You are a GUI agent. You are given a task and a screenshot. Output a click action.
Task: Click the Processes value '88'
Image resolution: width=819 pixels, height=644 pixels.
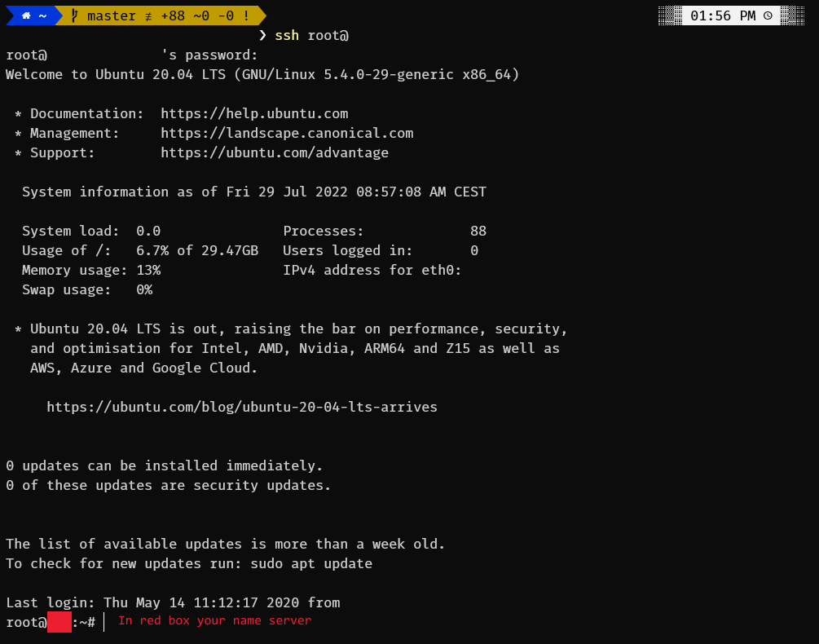[x=478, y=231]
